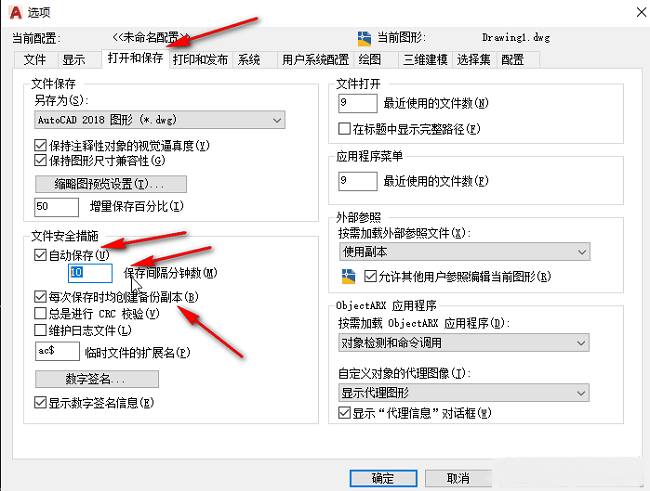Expand the 另存为 AutoCAD 2018 图形 dropdown

(x=160, y=120)
